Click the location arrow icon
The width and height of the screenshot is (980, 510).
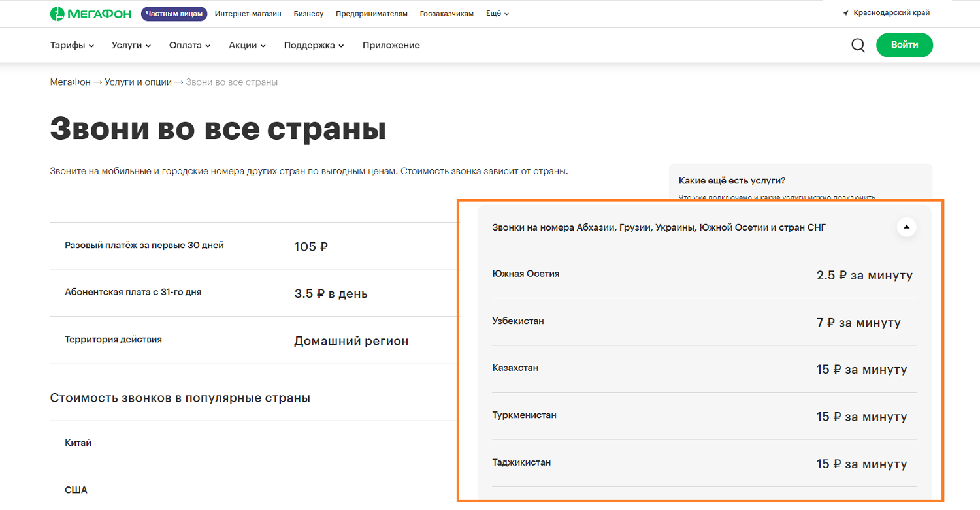pos(846,13)
